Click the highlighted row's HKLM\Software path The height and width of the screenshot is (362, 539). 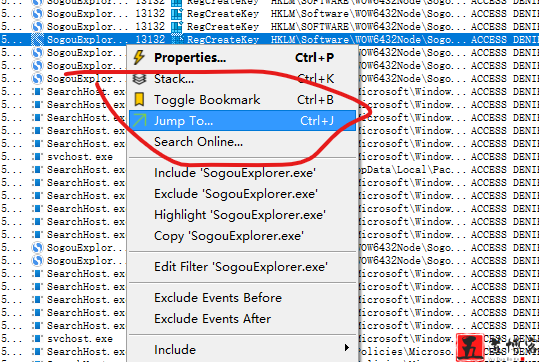pyautogui.click(x=369, y=40)
